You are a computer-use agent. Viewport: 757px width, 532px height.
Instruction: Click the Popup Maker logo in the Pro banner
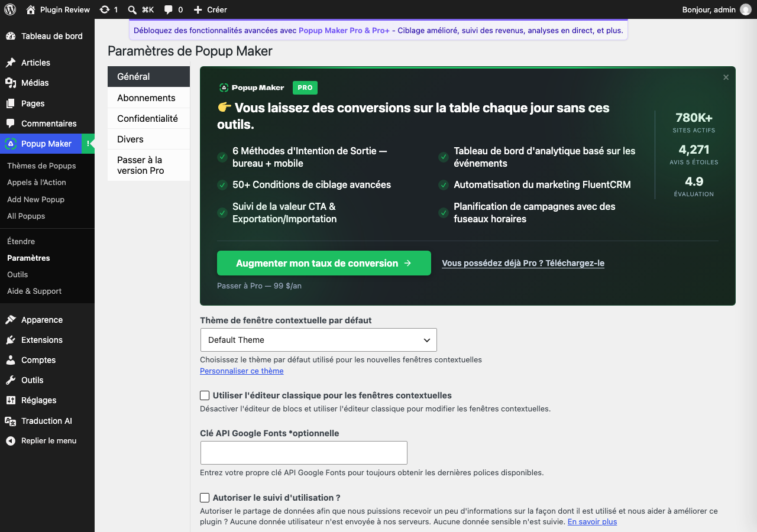pyautogui.click(x=252, y=88)
